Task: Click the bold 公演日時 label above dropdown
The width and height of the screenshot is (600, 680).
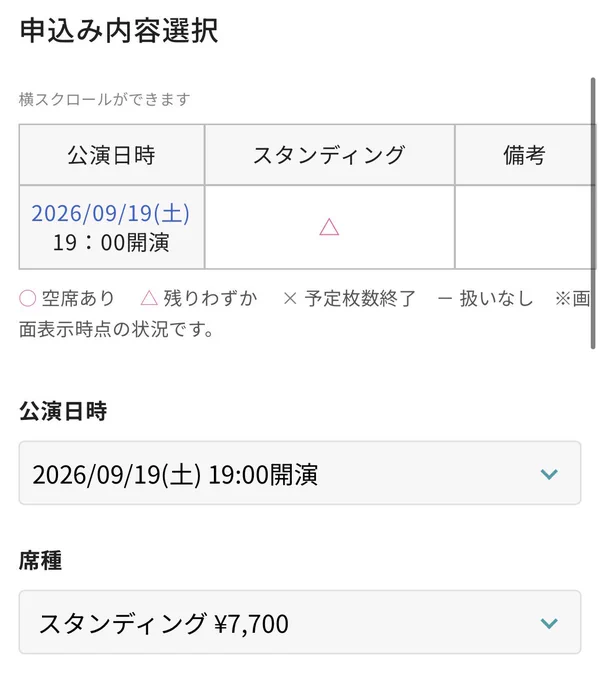Action: coord(63,411)
